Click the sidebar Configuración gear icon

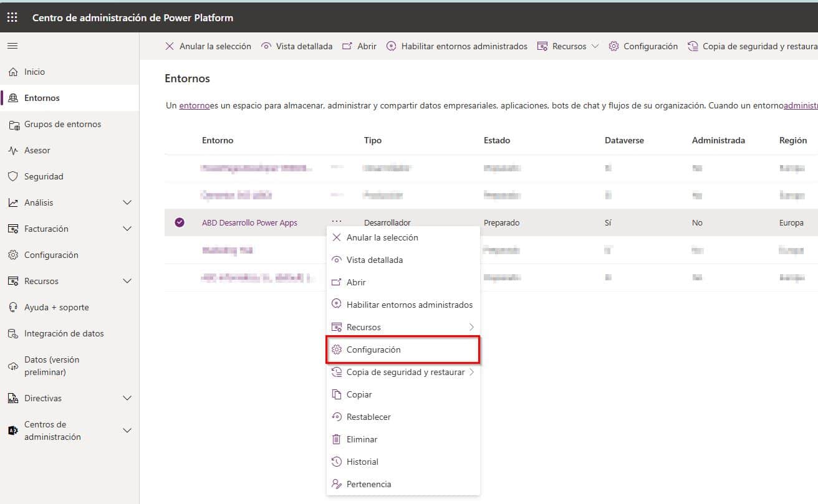(13, 255)
